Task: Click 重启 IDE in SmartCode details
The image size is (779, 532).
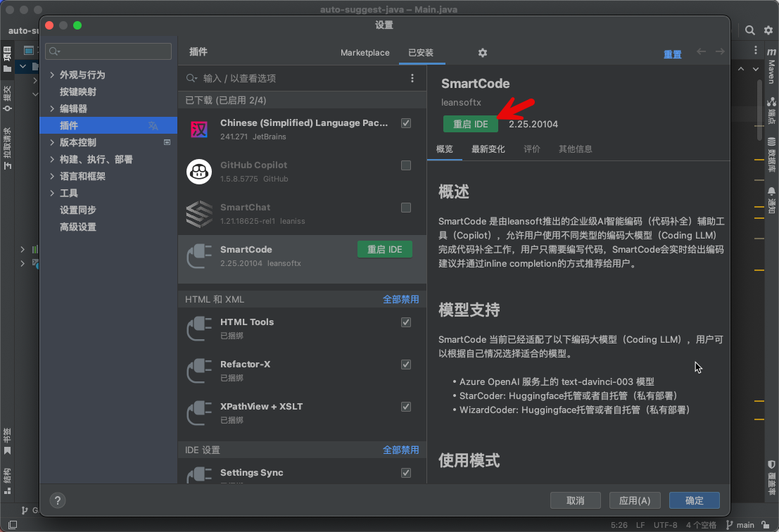Action: click(x=471, y=124)
